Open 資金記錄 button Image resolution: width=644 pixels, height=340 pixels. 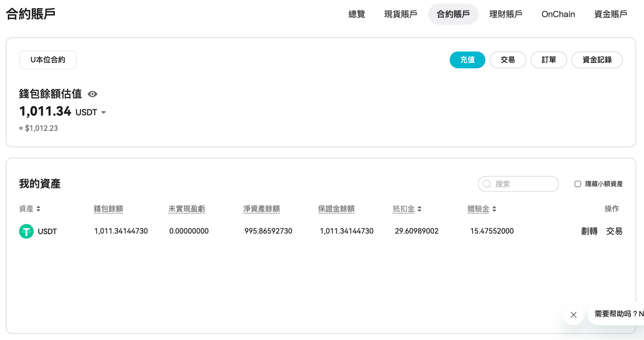pyautogui.click(x=597, y=59)
